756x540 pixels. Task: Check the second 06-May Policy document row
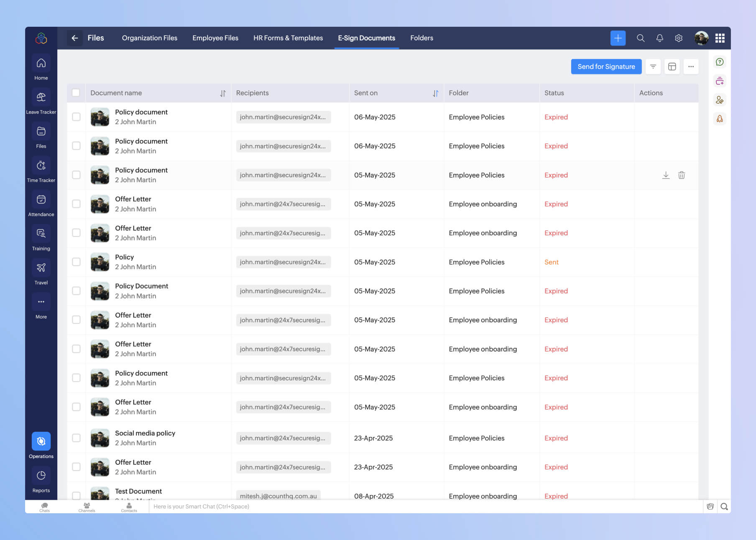[x=76, y=146]
